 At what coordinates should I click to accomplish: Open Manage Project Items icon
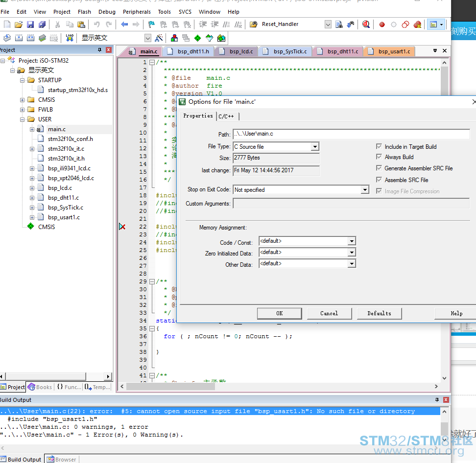pyautogui.click(x=174, y=38)
